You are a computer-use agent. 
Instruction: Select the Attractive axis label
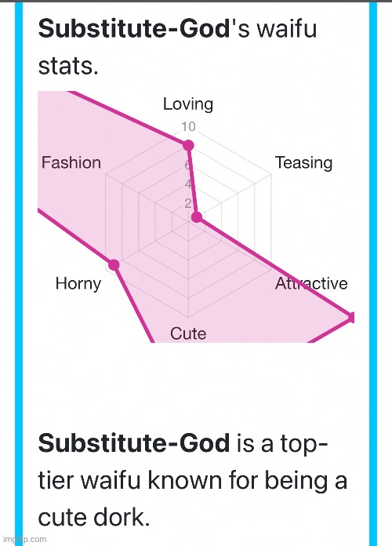click(311, 283)
